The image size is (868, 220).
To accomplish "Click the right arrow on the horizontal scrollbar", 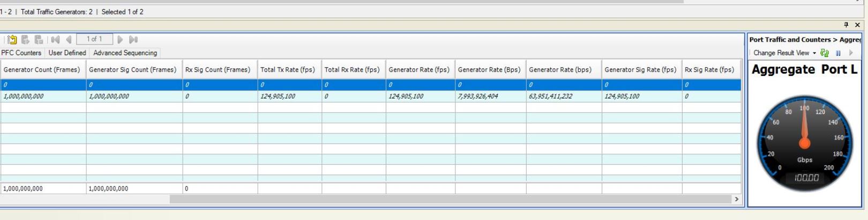I will click(736, 199).
